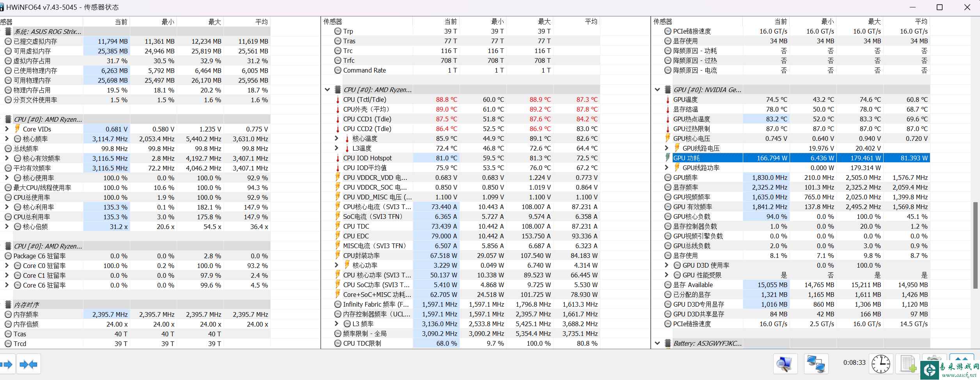Click 当前 column header in left panel

pyautogui.click(x=106, y=22)
